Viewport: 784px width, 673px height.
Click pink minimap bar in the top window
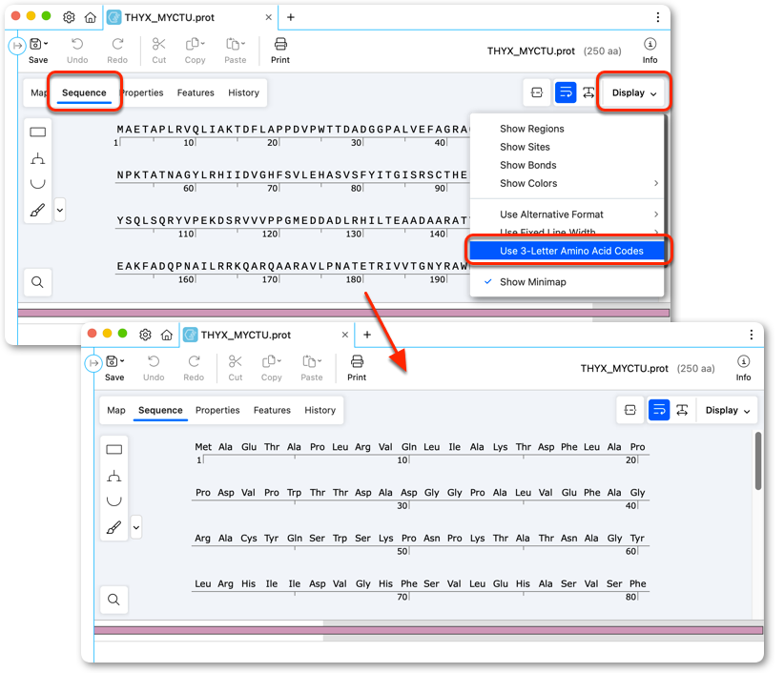[343, 313]
